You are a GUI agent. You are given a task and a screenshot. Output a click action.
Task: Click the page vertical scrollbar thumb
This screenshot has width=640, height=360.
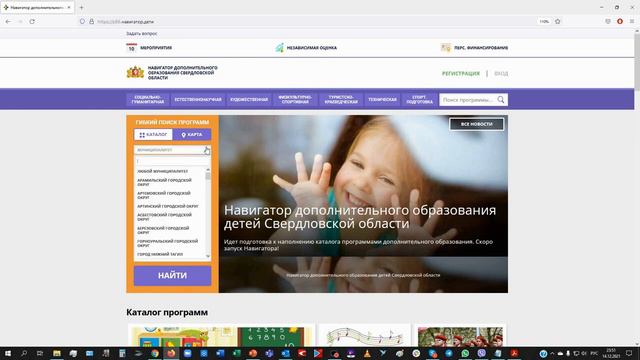pos(637,61)
